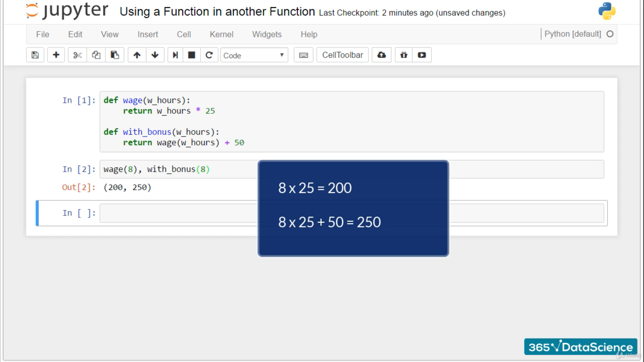This screenshot has height=362, width=644.
Task: Move selected cell down arrow
Action: 155,55
